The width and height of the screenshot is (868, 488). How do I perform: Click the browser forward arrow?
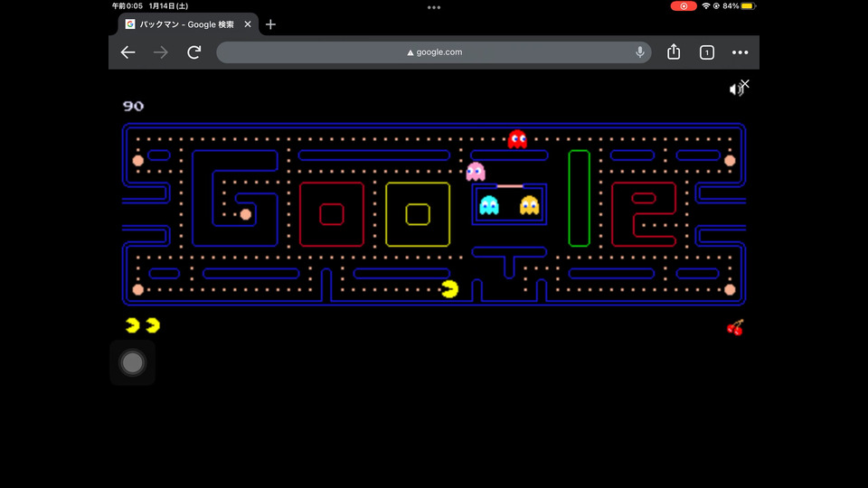click(x=161, y=52)
